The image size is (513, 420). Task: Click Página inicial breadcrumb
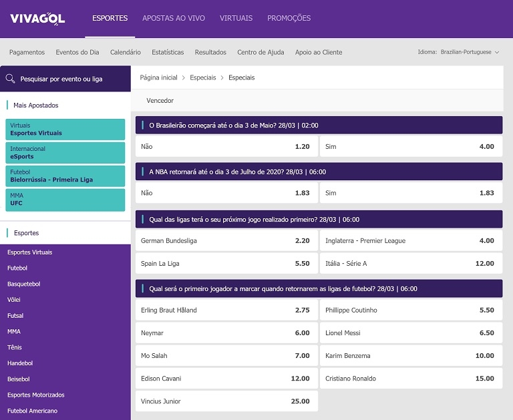(x=158, y=77)
